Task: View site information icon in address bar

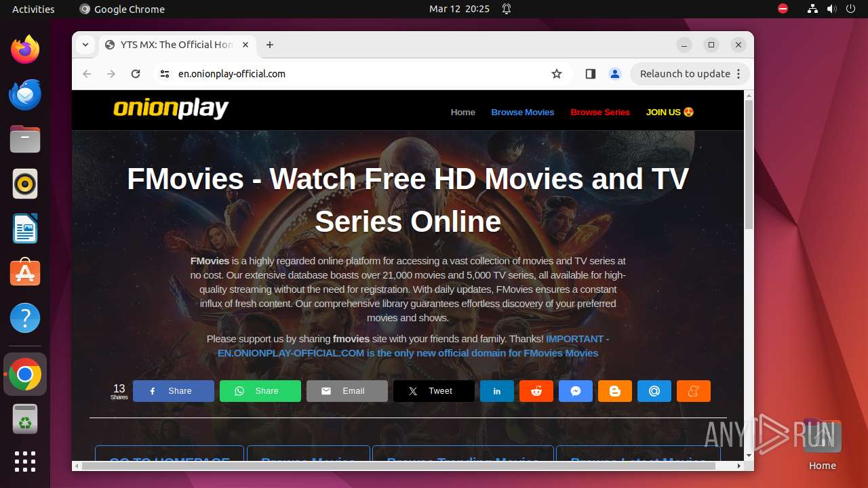Action: 165,74
